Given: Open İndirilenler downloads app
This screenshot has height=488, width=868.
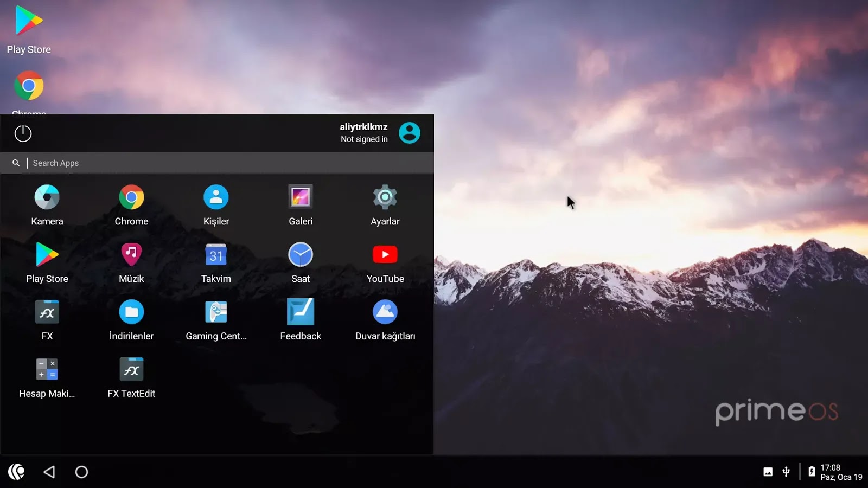Looking at the screenshot, I should pyautogui.click(x=131, y=320).
